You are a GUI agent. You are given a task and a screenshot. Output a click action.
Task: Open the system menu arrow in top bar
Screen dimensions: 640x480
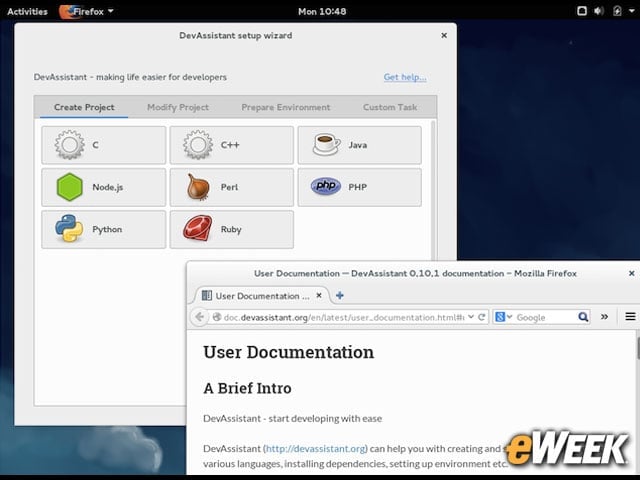coord(632,11)
